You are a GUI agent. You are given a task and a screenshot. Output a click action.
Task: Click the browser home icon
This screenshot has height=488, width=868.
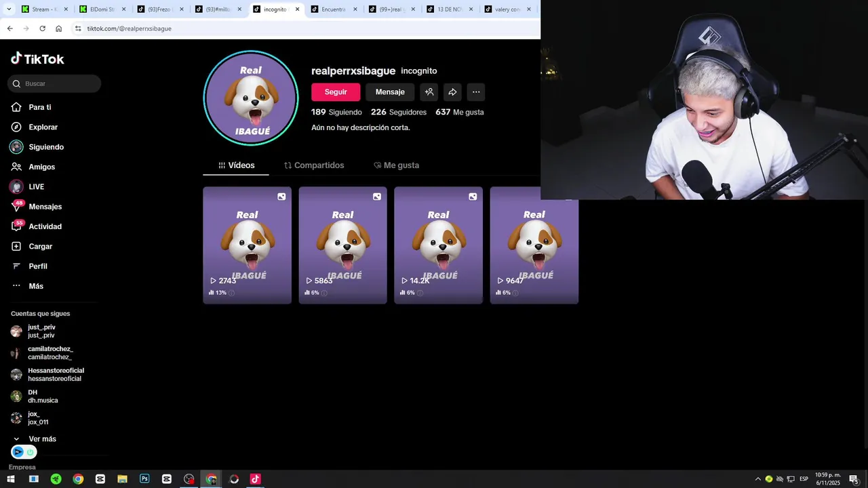click(58, 28)
